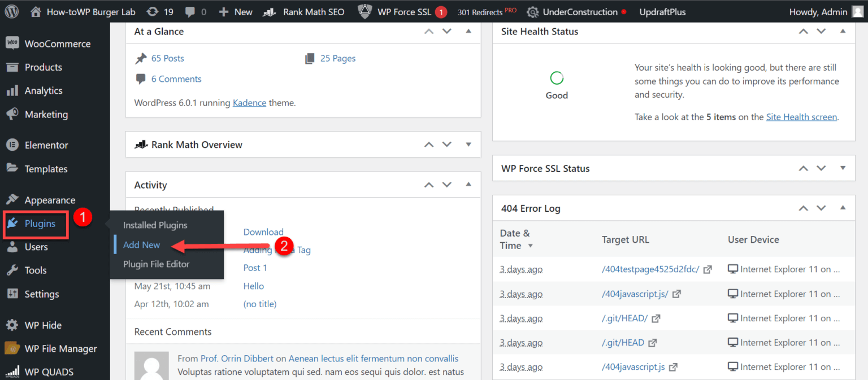Collapse the At a Glance widget
The height and width of the screenshot is (380, 868).
click(468, 32)
